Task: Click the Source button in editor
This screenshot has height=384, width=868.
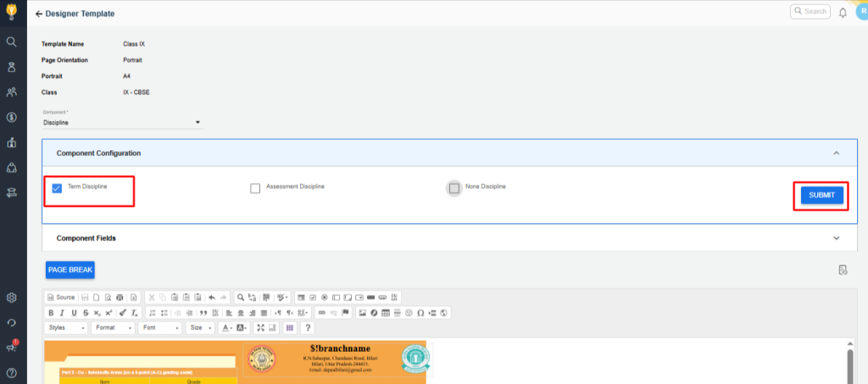Action: 61,298
